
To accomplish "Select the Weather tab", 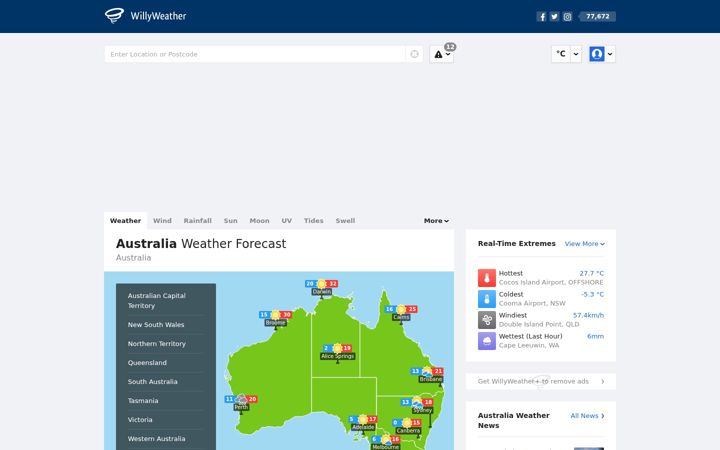I will tap(125, 221).
